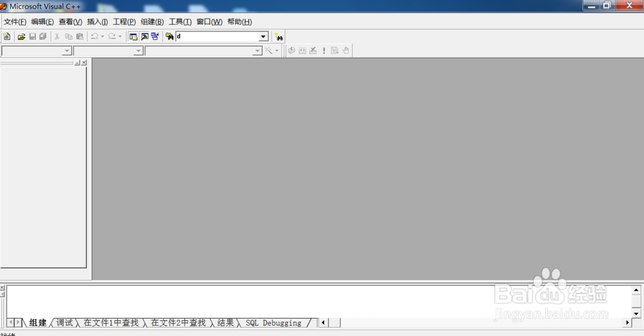This screenshot has width=644, height=336.
Task: Open the 文件(F) menu
Action: (15, 22)
